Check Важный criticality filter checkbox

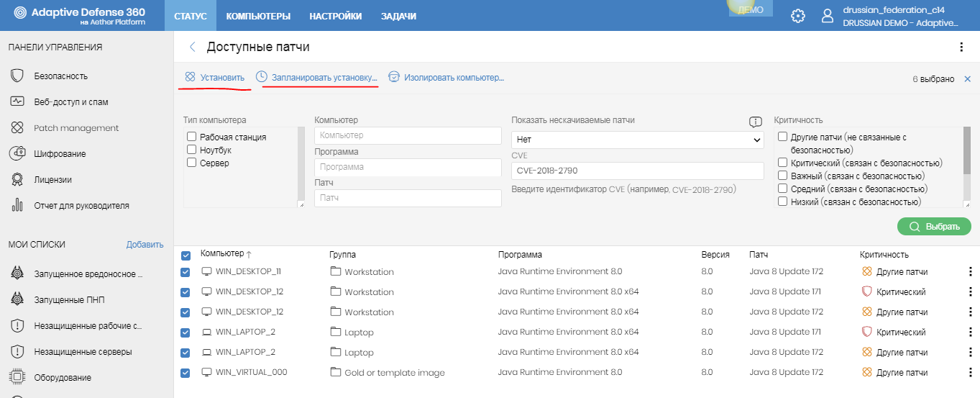[x=782, y=176]
